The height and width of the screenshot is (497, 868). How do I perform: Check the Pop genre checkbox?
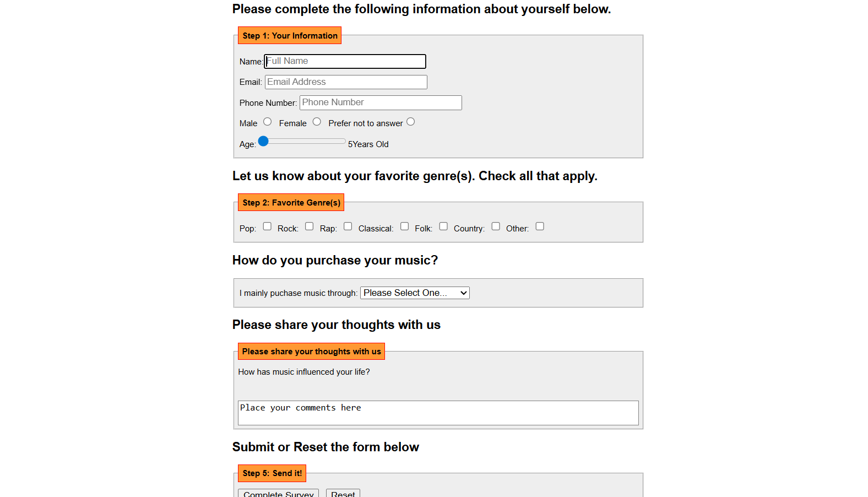click(x=267, y=226)
